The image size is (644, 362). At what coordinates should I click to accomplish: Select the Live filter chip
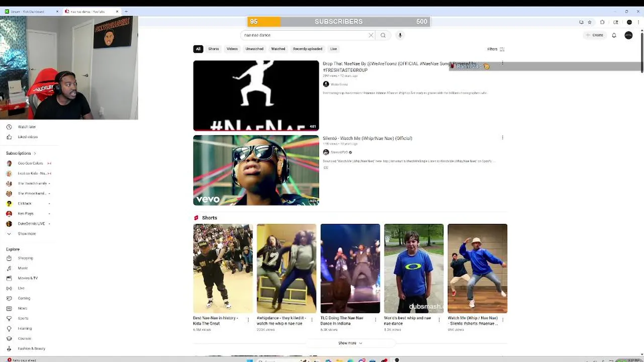pos(333,49)
